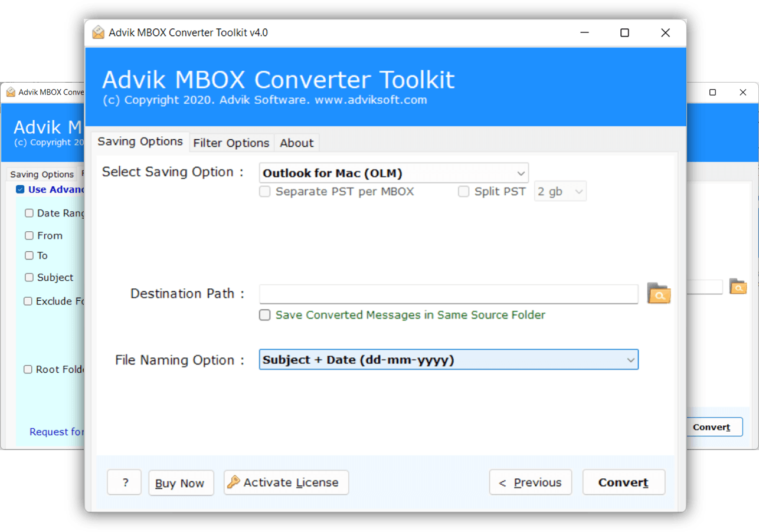Close the right background window
The image size is (759, 532).
pyautogui.click(x=743, y=93)
